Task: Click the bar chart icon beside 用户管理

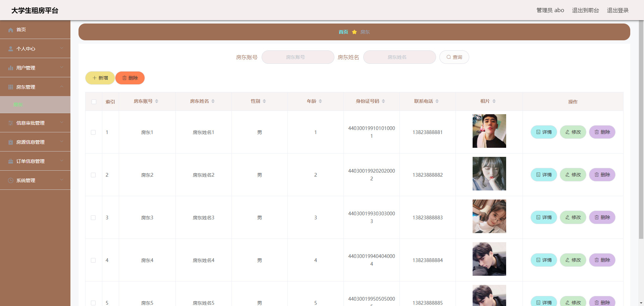Action: [11, 68]
